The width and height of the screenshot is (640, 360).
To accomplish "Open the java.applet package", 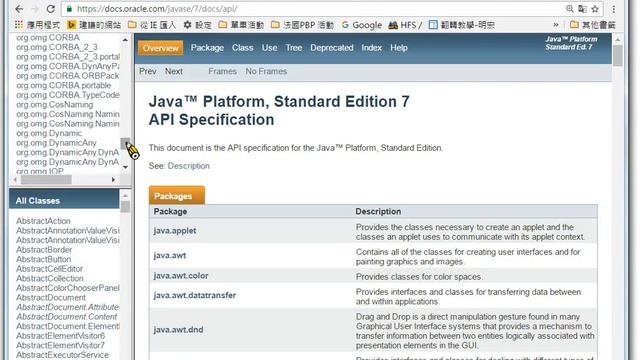I will click(175, 231).
